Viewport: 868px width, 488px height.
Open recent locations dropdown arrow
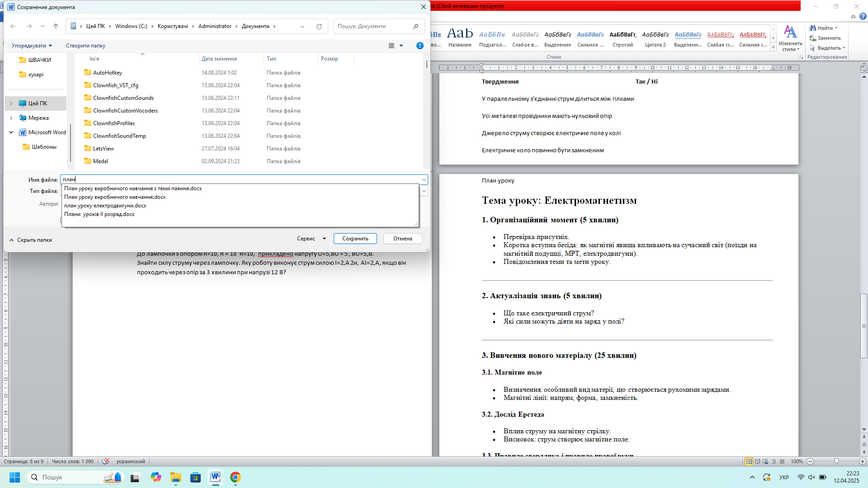tap(42, 26)
